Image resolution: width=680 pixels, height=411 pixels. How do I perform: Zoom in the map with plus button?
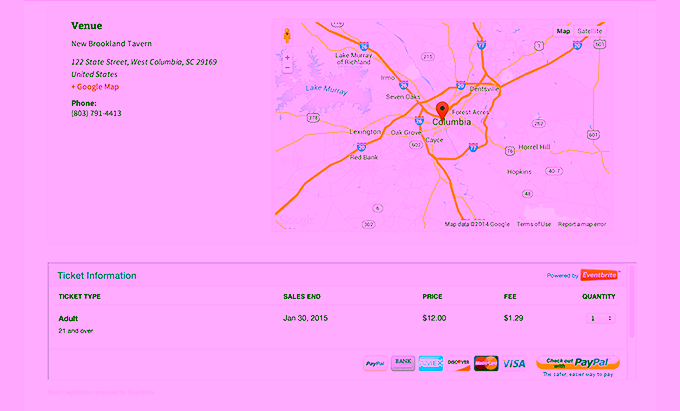point(287,58)
